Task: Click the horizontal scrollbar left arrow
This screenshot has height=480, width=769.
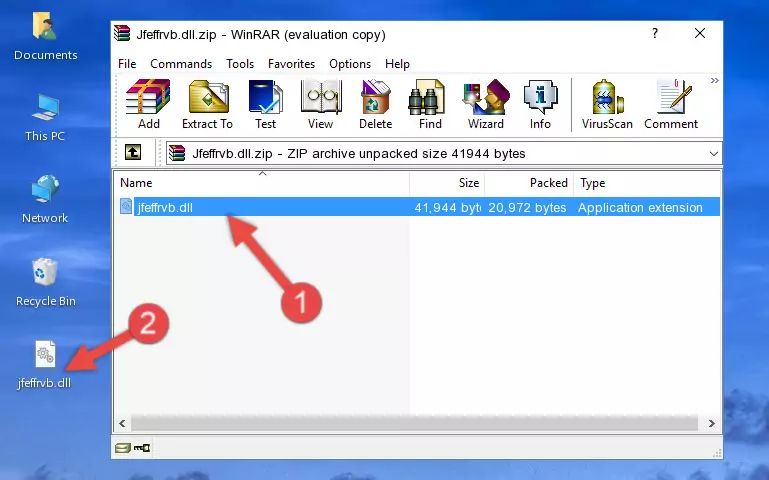Action: pos(122,423)
